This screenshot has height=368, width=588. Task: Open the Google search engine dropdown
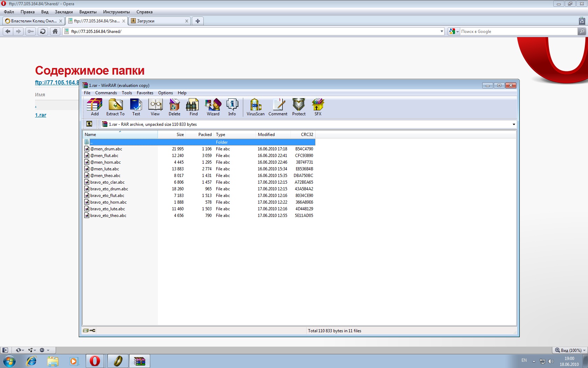click(454, 32)
